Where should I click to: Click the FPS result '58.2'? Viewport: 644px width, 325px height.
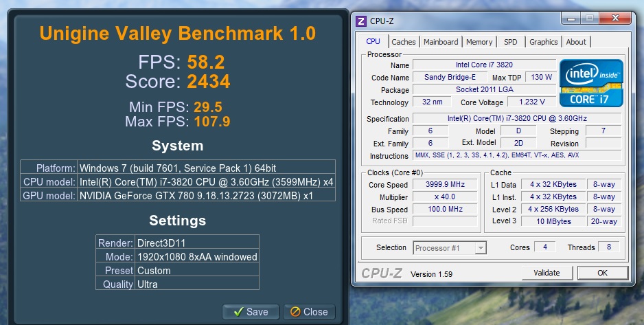206,62
